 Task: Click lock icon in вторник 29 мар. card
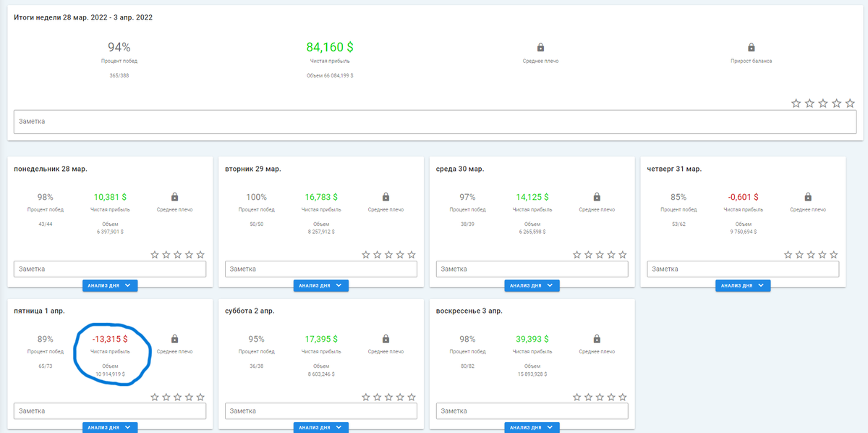point(386,197)
